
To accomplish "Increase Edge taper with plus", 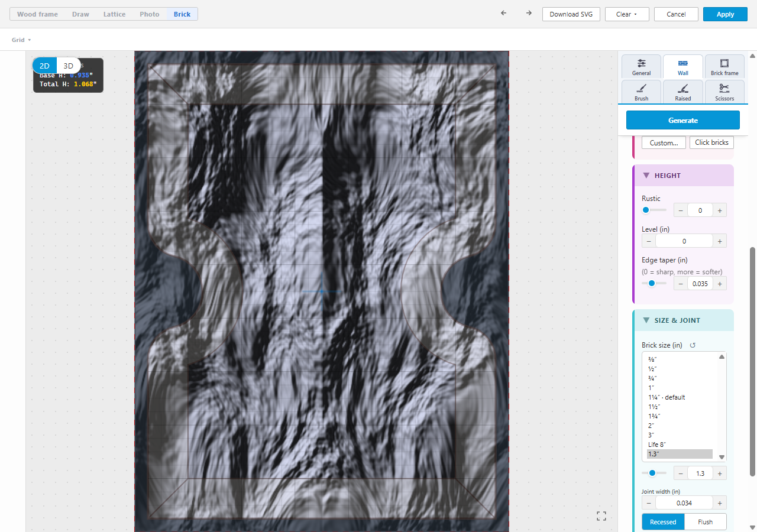I will pos(720,284).
